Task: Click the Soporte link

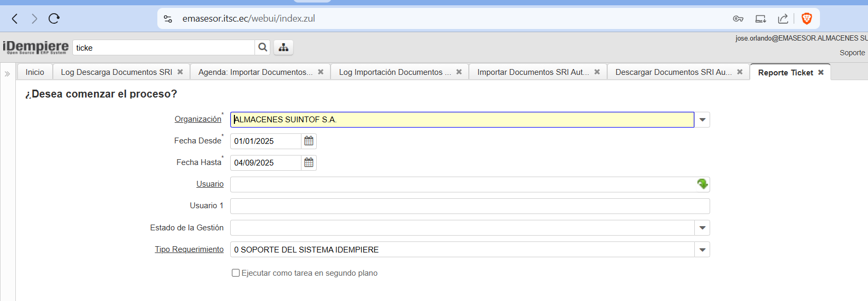Action: [852, 53]
